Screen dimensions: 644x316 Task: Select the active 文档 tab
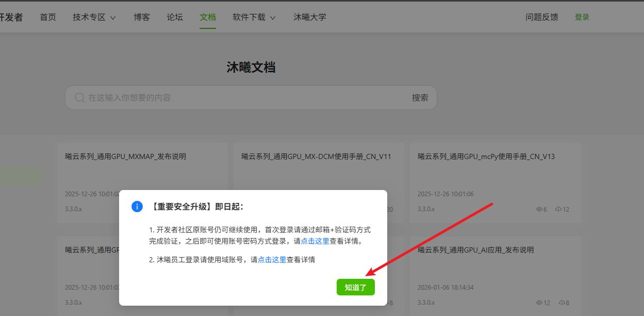208,17
